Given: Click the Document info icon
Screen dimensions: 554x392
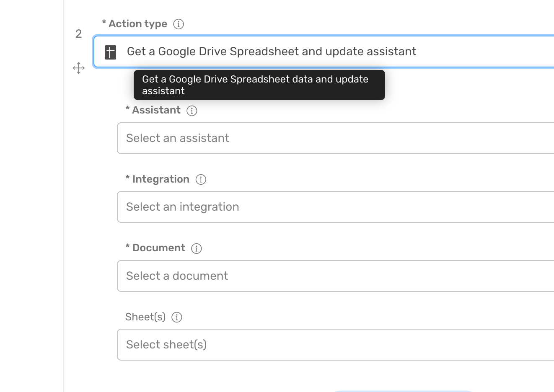Looking at the screenshot, I should click(197, 248).
